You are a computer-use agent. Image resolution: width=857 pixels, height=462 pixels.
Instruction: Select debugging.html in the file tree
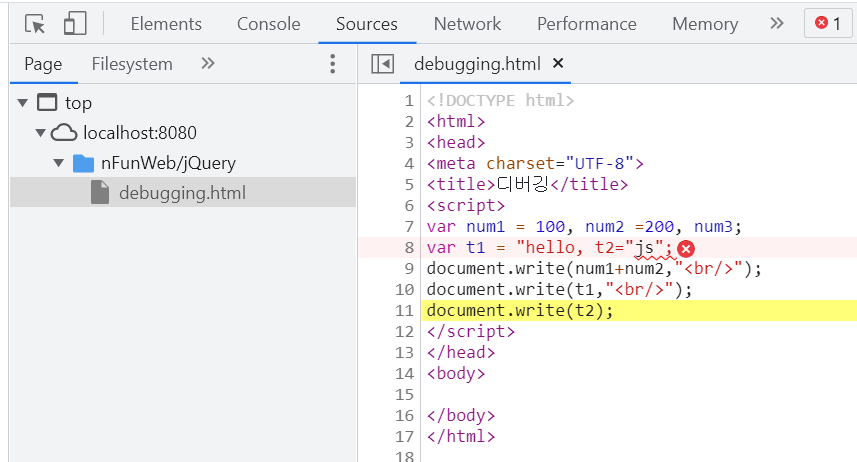click(183, 192)
